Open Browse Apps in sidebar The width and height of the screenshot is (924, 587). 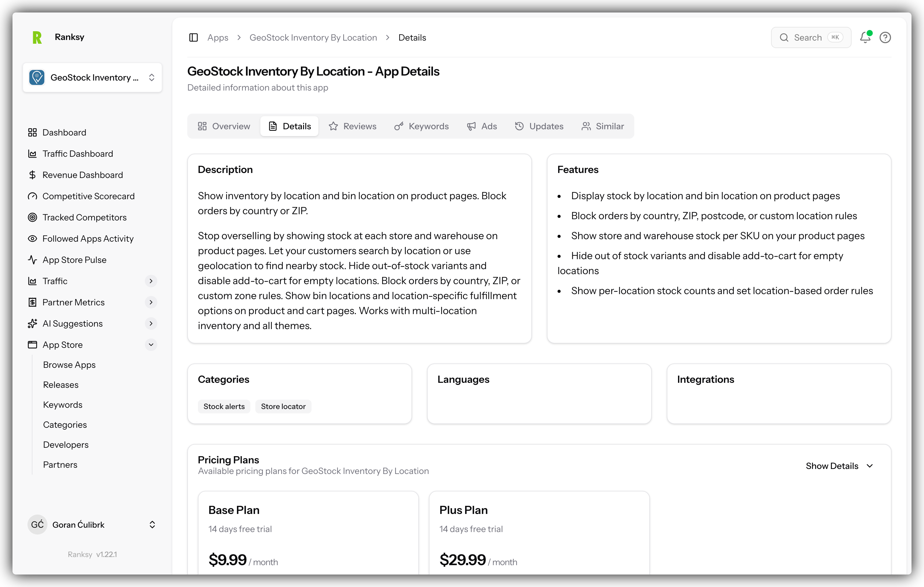pyautogui.click(x=69, y=365)
